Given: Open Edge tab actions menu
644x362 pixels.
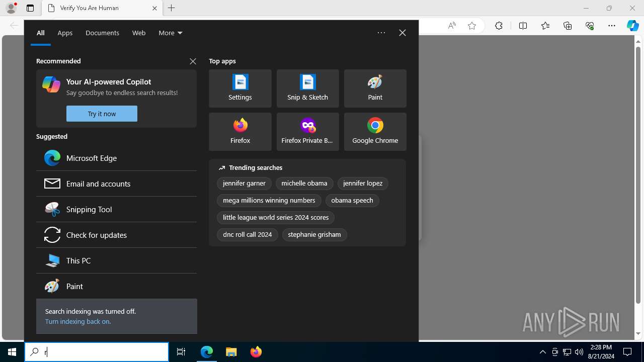Looking at the screenshot, I should [30, 8].
